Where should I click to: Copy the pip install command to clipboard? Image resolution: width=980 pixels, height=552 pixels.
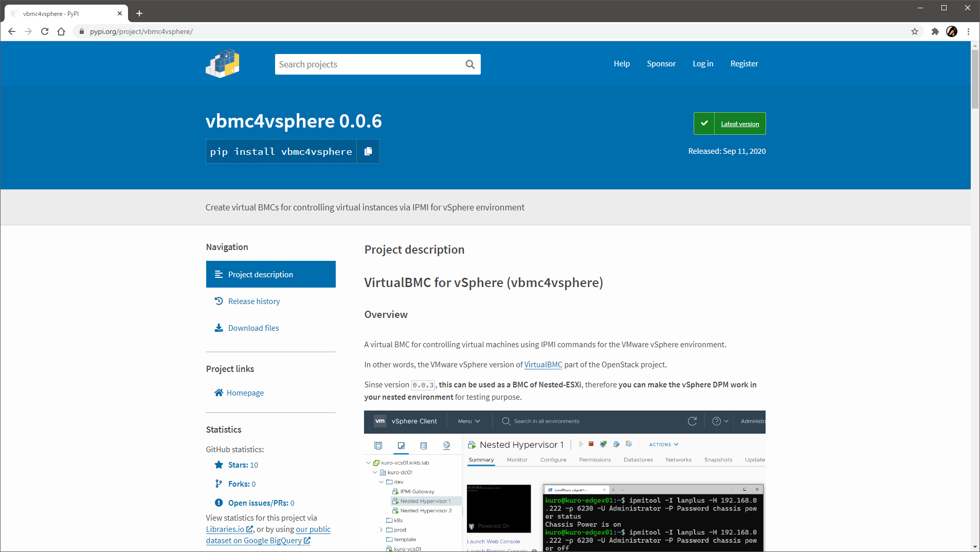point(368,151)
